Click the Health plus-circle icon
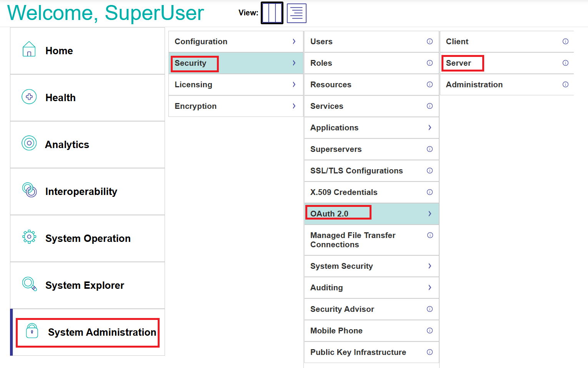Viewport: 588px width, 368px height. [29, 97]
